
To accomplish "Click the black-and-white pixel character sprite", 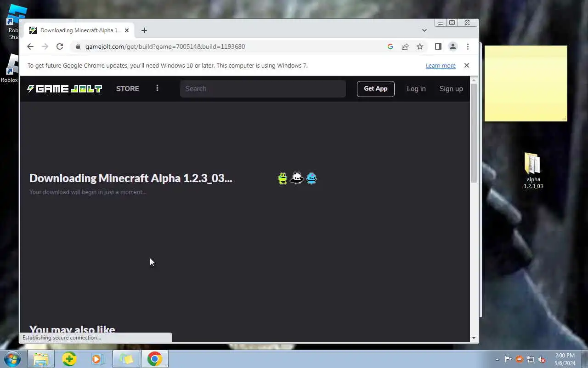I will 297,178.
